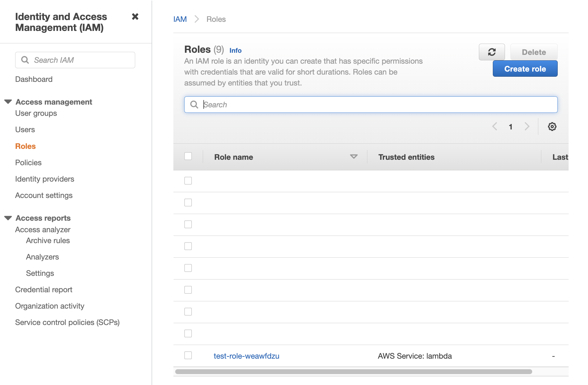Viewport: 588px width, 385px height.
Task: Open Policies in the sidebar
Action: [x=28, y=162]
